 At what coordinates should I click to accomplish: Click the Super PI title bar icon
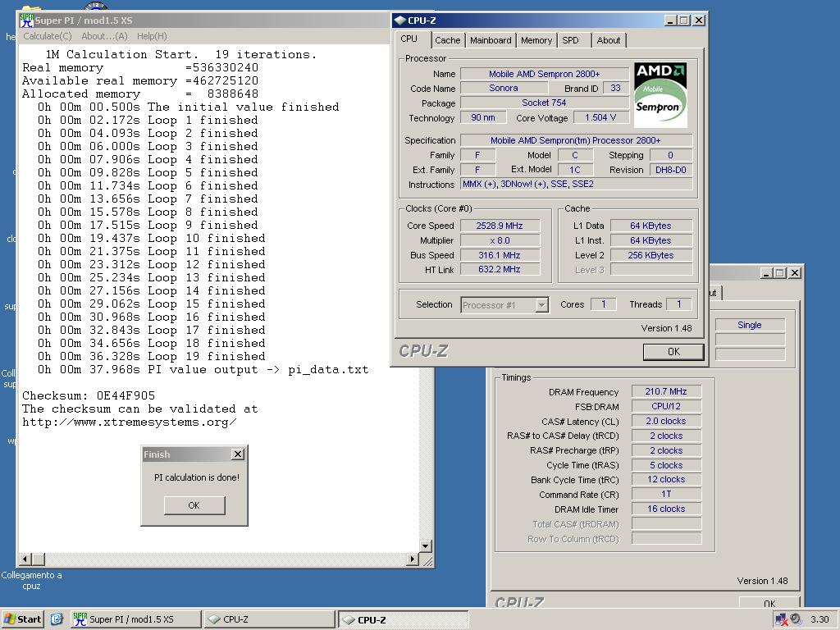(x=26, y=21)
